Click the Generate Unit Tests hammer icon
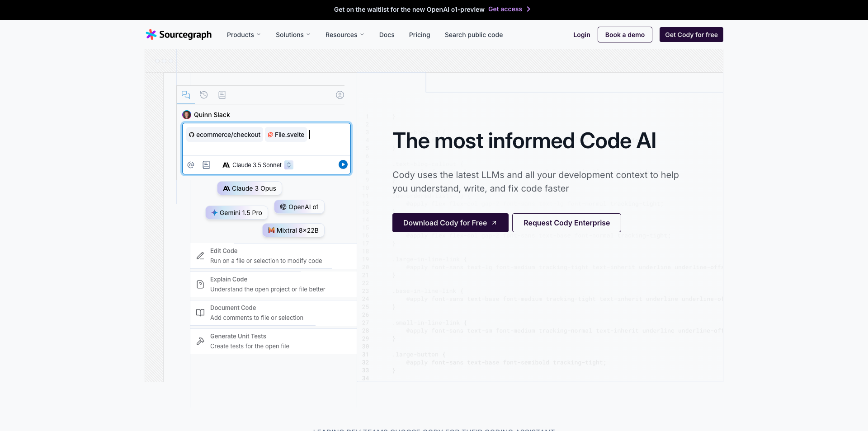The image size is (868, 431). click(x=200, y=341)
